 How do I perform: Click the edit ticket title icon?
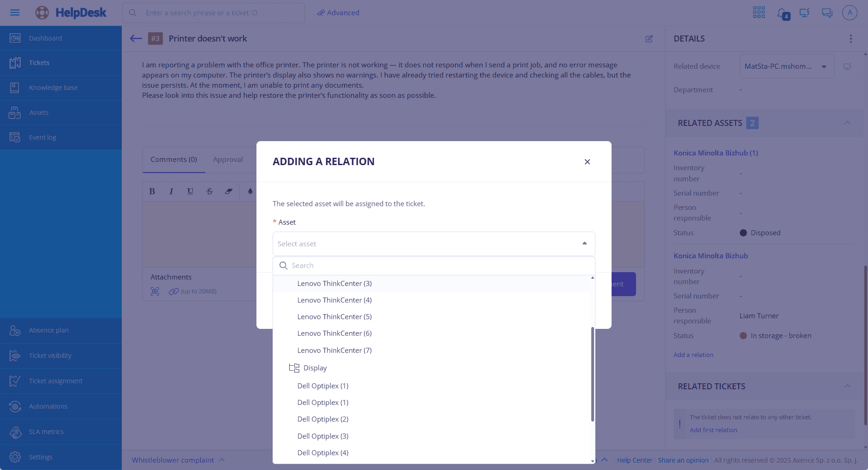pyautogui.click(x=649, y=39)
